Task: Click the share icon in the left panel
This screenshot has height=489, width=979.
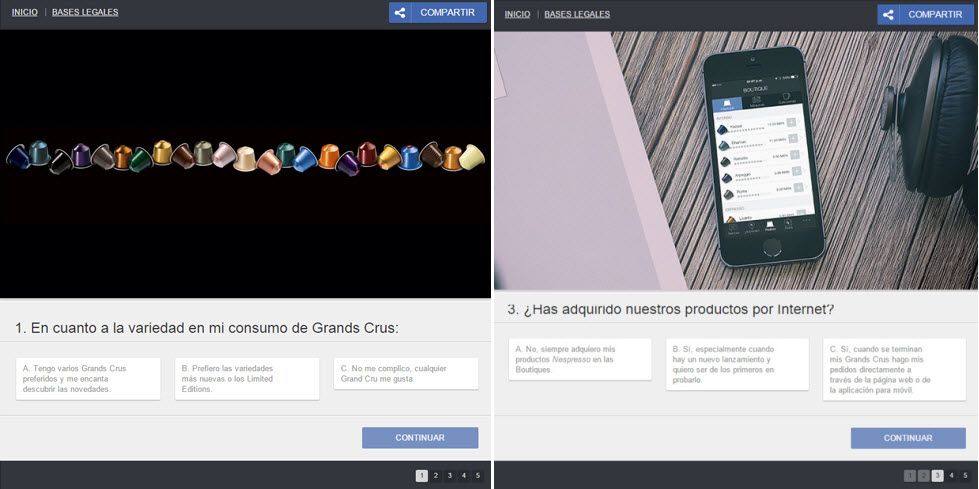Action: pos(400,12)
